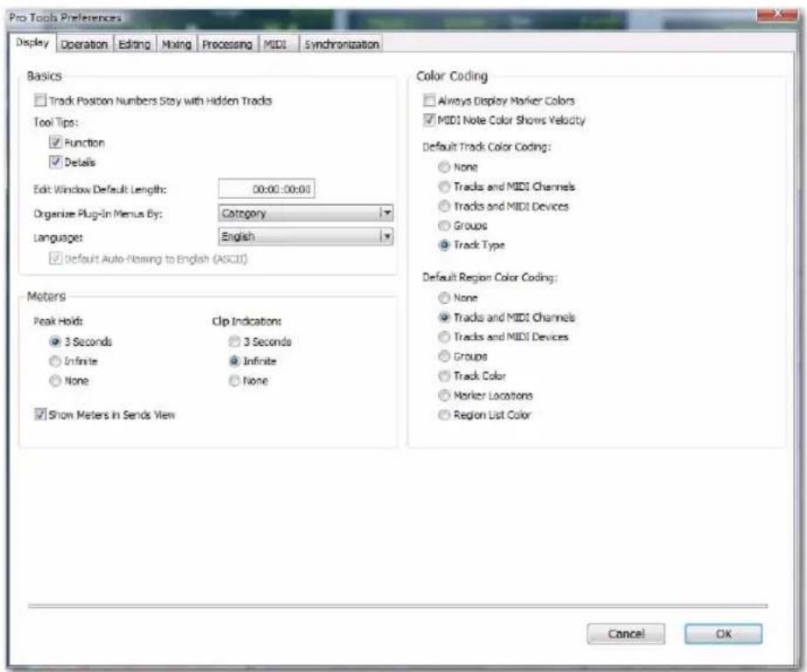The image size is (807, 672).
Task: Select Peak Hold Infinite option
Action: (x=55, y=361)
